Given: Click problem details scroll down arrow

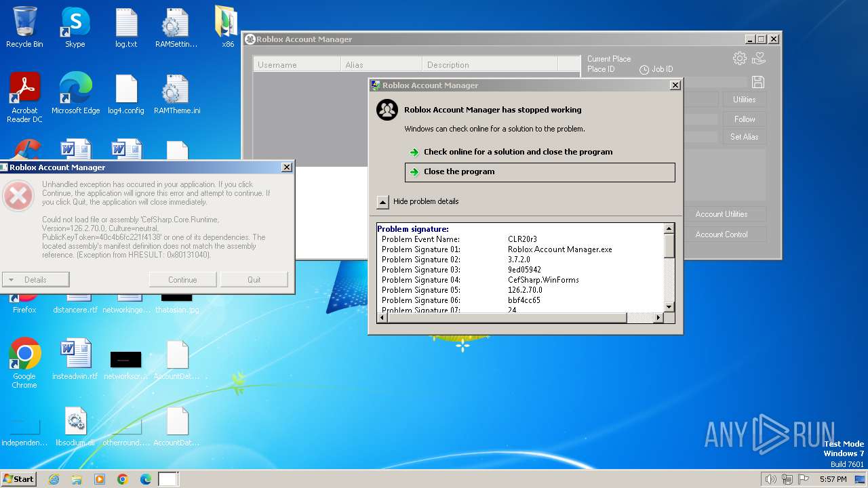Looking at the screenshot, I should (x=669, y=306).
